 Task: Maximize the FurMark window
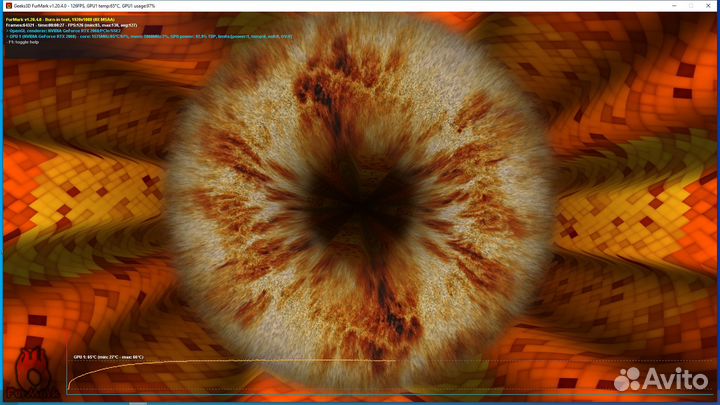pyautogui.click(x=691, y=6)
